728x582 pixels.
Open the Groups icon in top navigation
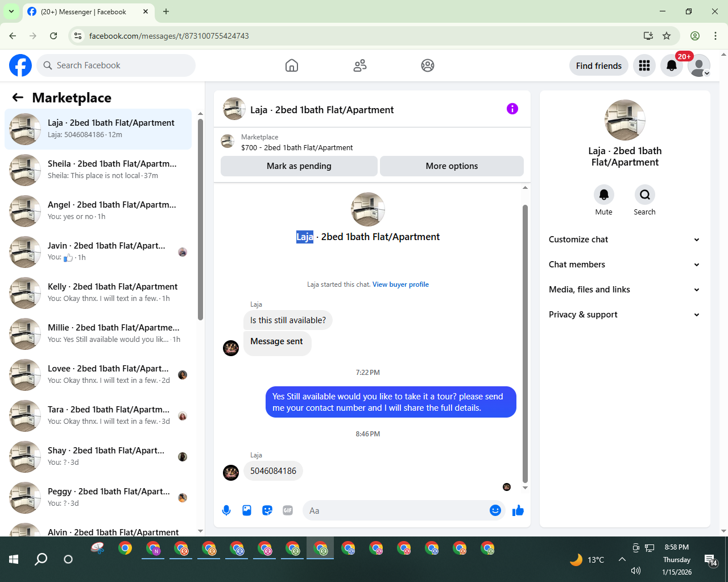click(428, 65)
